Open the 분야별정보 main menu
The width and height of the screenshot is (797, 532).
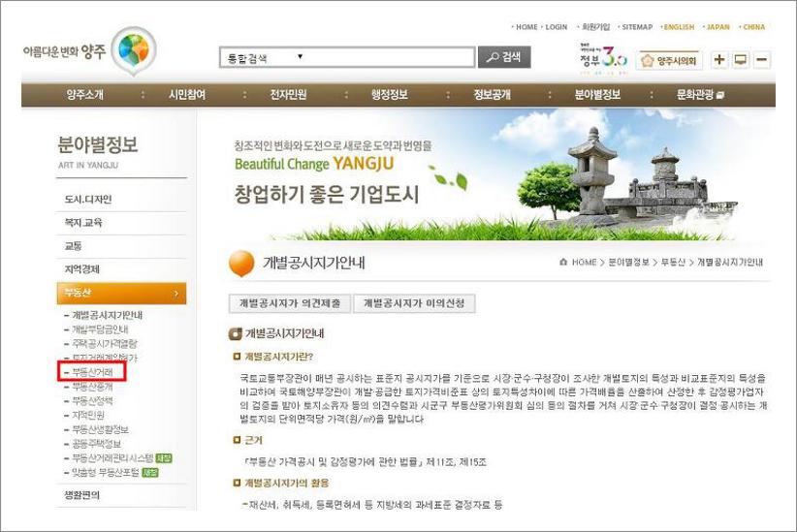[597, 95]
